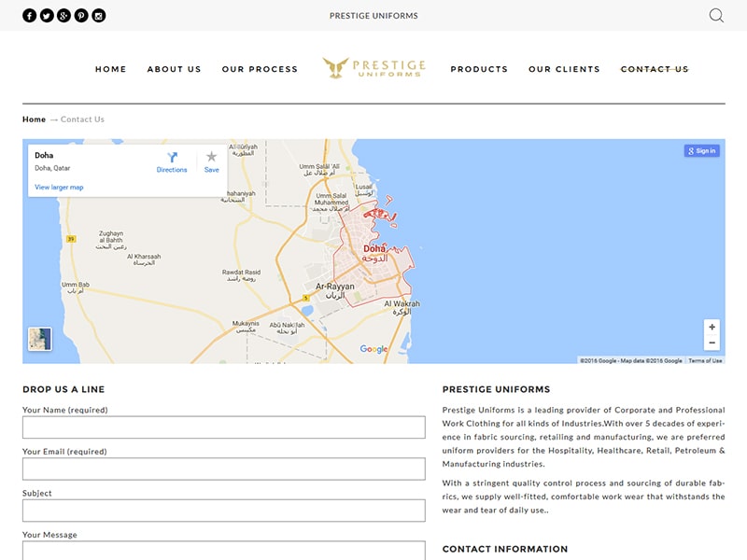The height and width of the screenshot is (560, 747).
Task: Switch map to satellite view thumbnail
Action: click(x=39, y=339)
